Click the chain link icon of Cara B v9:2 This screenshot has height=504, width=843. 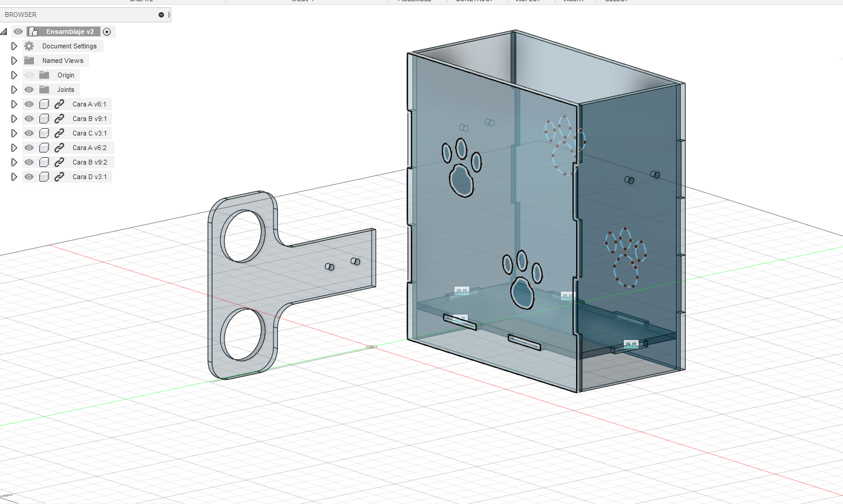pyautogui.click(x=59, y=162)
